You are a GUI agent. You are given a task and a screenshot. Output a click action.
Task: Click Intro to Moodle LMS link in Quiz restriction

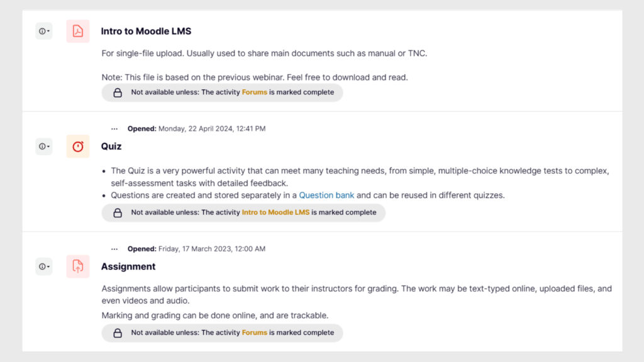(275, 212)
